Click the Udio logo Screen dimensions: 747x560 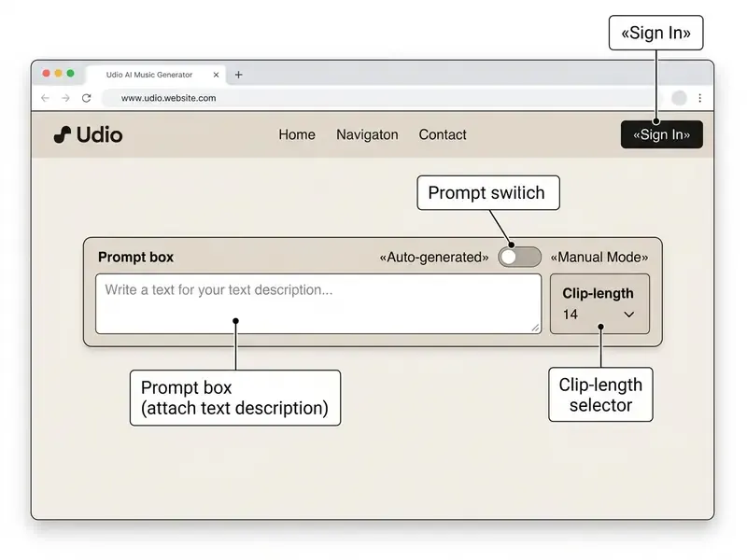[x=88, y=134]
